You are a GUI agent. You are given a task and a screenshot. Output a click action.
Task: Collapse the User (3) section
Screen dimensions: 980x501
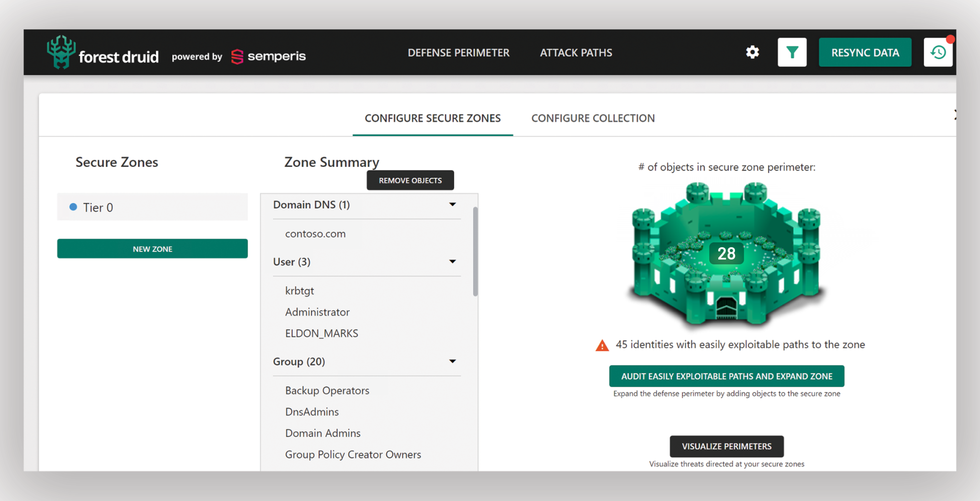coord(452,261)
